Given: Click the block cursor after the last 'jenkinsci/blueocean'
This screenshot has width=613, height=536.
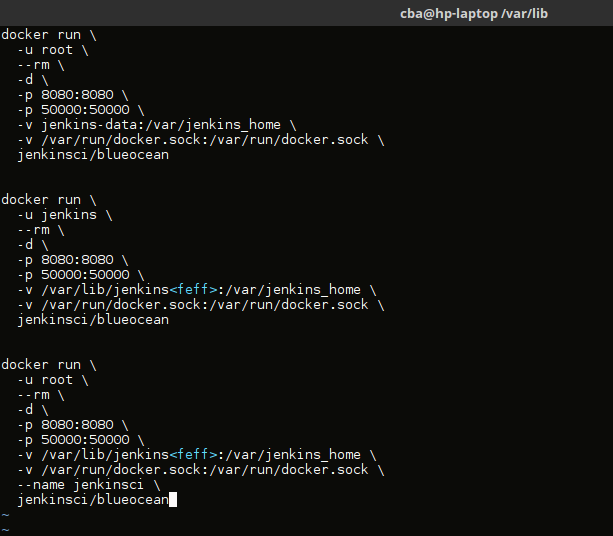Looking at the screenshot, I should point(173,500).
